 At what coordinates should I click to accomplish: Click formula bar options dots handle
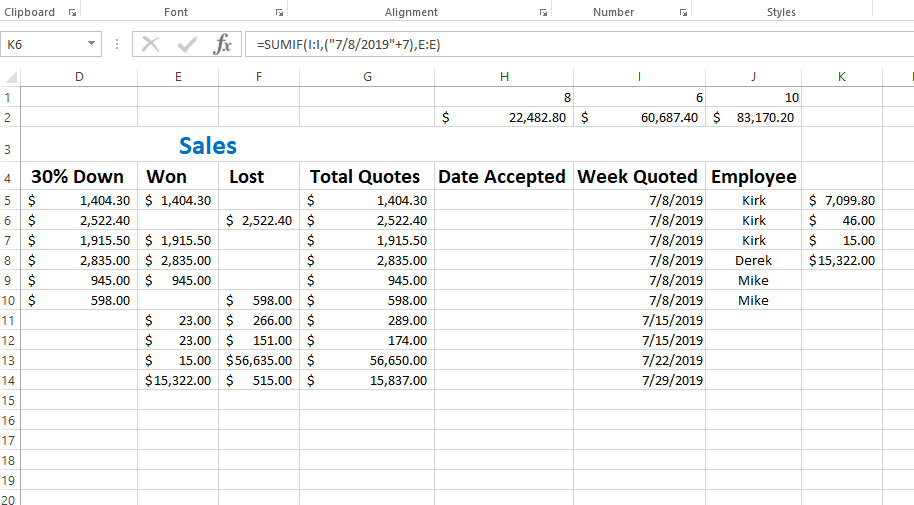coord(117,44)
